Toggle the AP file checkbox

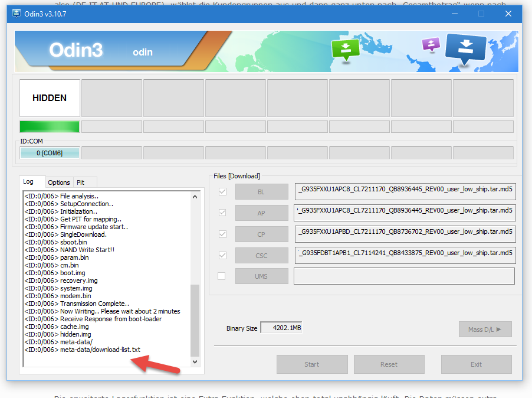point(222,213)
